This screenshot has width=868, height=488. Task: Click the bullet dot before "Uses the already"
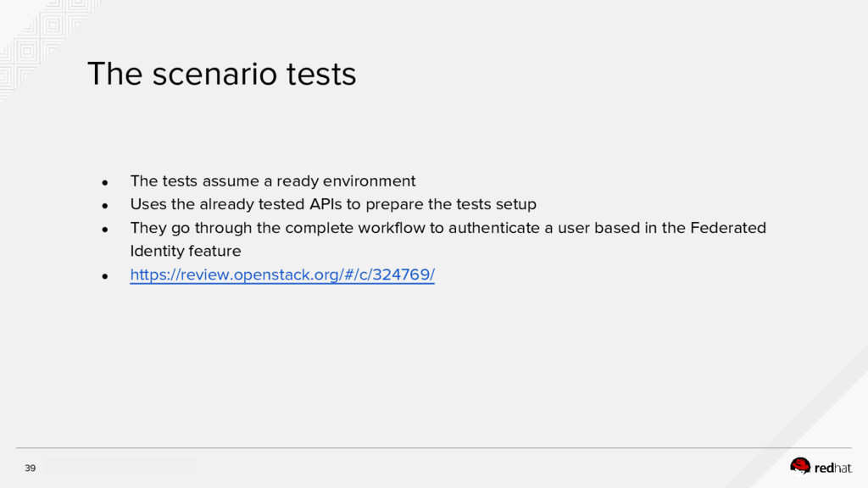(105, 206)
